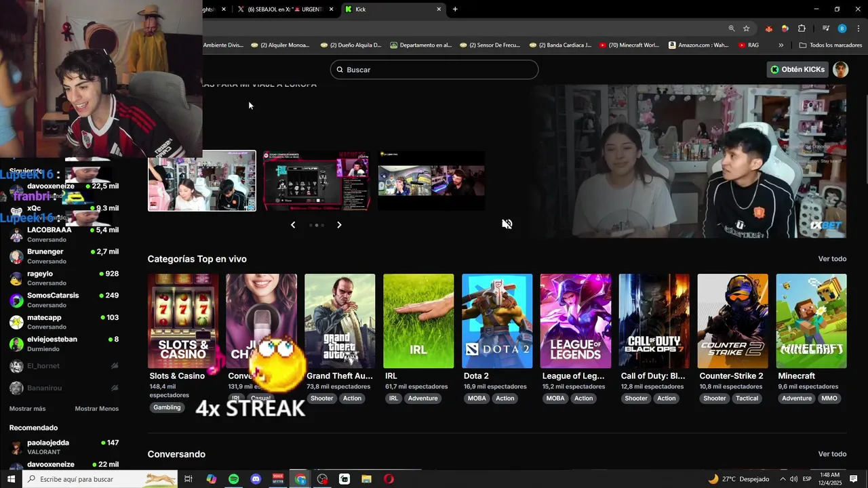
Task: Open Chrome media control icon
Action: pos(825,28)
